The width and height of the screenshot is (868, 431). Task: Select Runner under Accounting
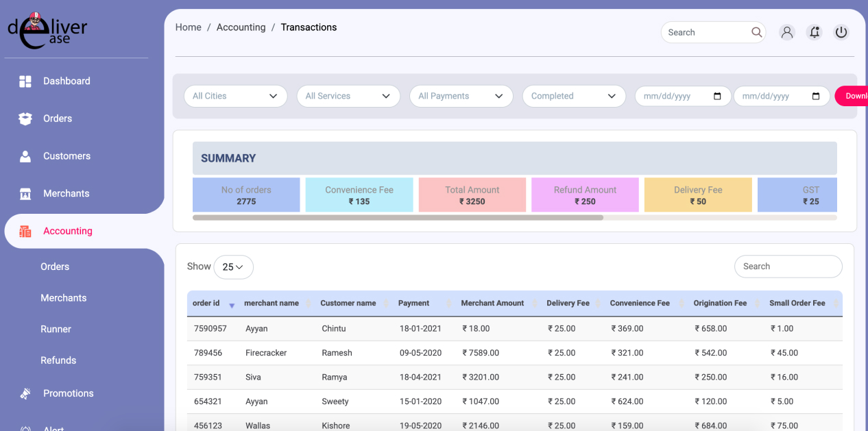[x=56, y=329]
